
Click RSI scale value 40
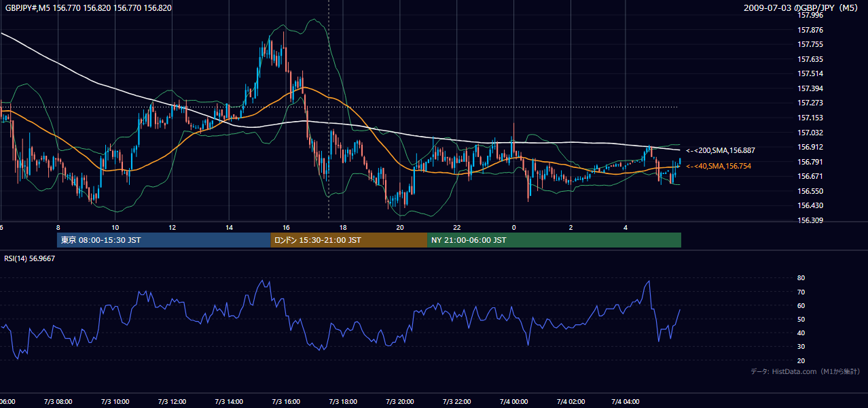pyautogui.click(x=801, y=333)
